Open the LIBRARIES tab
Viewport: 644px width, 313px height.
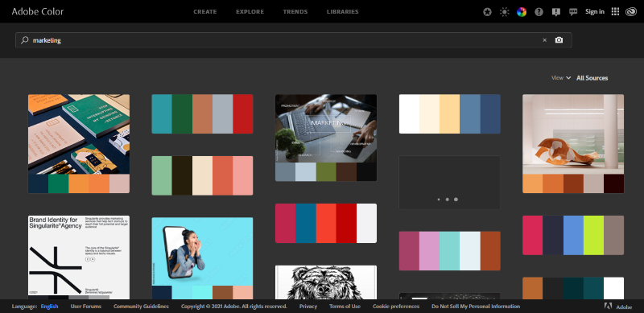[343, 12]
